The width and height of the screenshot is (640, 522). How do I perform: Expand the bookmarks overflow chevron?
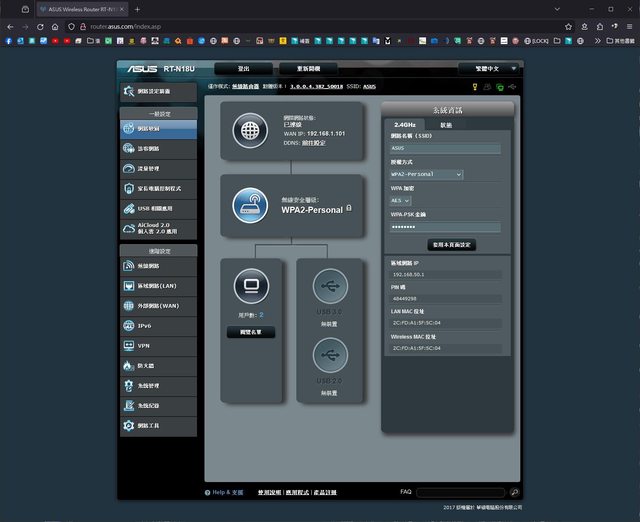click(598, 41)
